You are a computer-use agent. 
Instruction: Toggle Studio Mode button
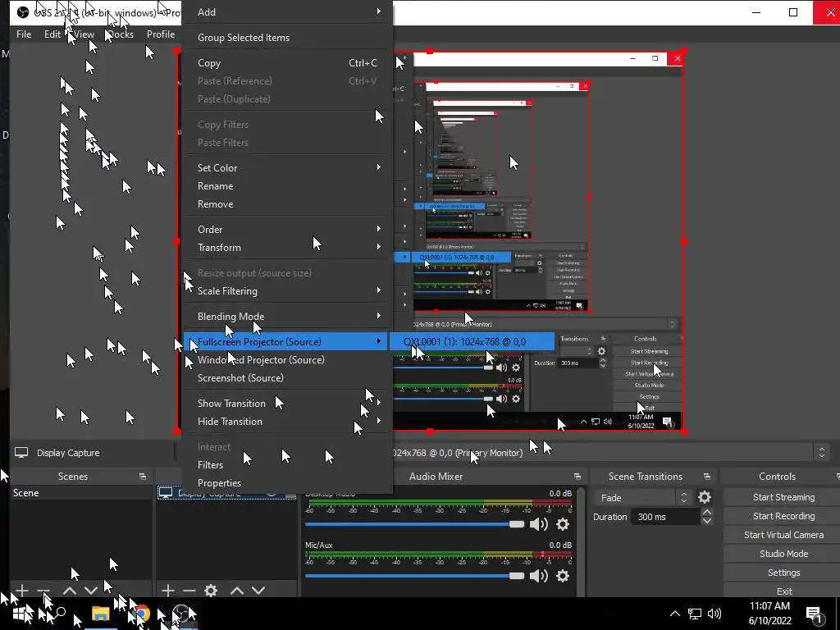(x=783, y=554)
